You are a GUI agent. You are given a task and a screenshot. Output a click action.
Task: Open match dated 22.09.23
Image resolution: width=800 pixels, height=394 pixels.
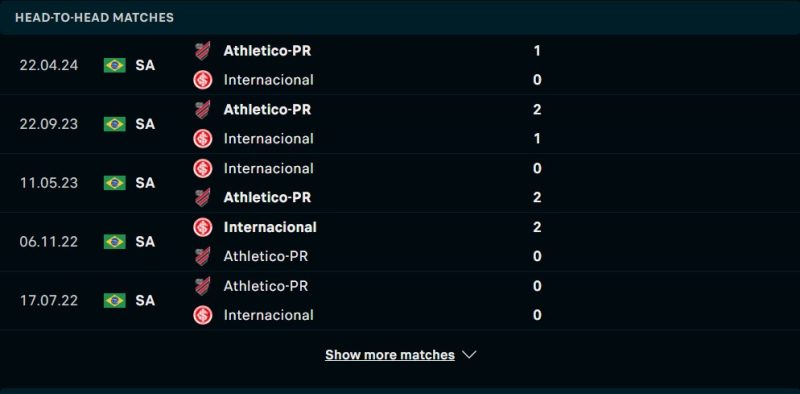(49, 124)
